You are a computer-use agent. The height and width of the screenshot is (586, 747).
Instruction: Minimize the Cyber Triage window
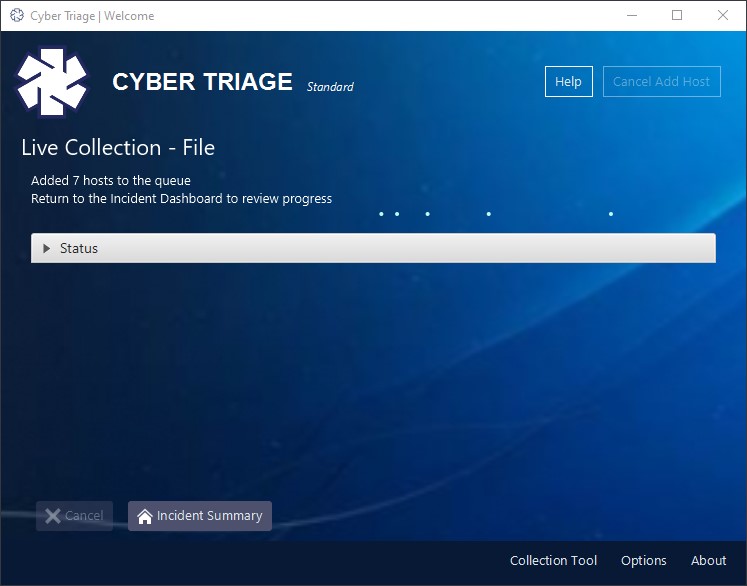point(632,16)
